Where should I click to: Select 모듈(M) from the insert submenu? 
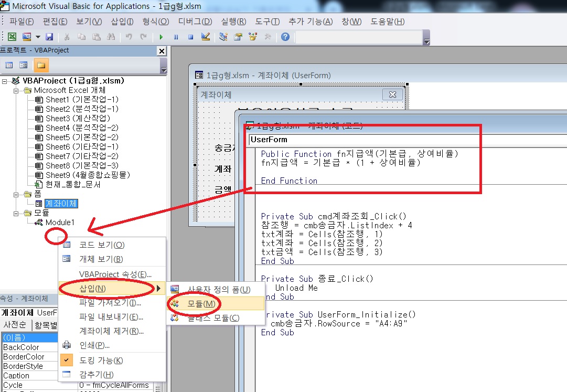click(x=201, y=304)
